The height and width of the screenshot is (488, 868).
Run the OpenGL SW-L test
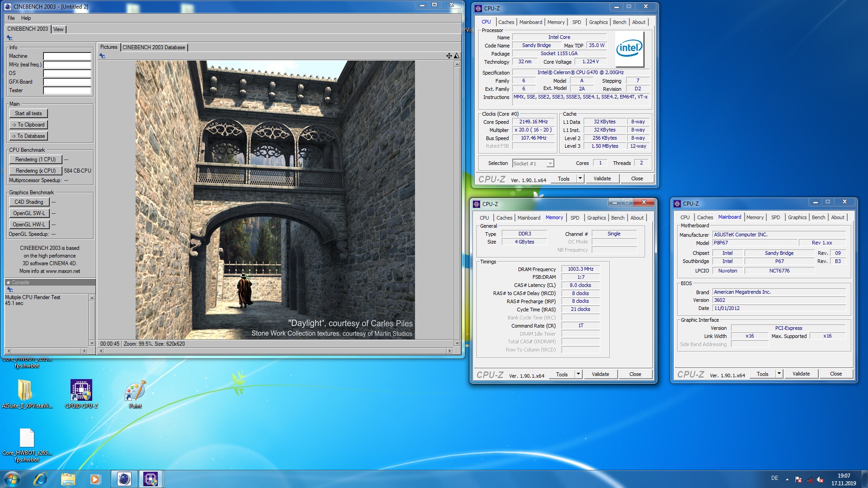click(x=29, y=213)
